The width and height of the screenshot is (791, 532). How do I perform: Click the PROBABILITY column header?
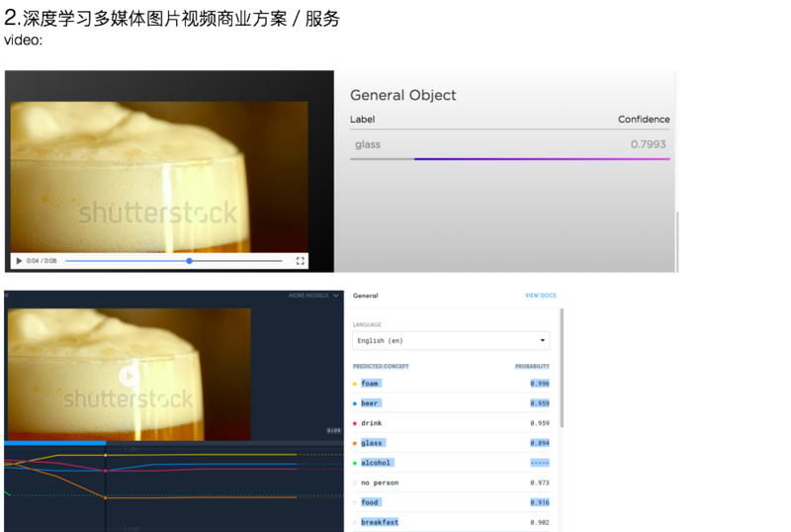(x=532, y=367)
